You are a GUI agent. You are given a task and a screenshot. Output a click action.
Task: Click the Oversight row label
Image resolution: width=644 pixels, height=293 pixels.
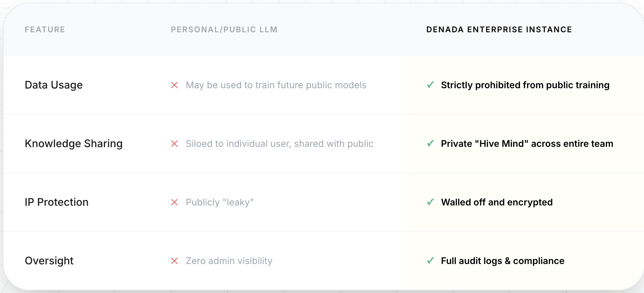pos(49,261)
